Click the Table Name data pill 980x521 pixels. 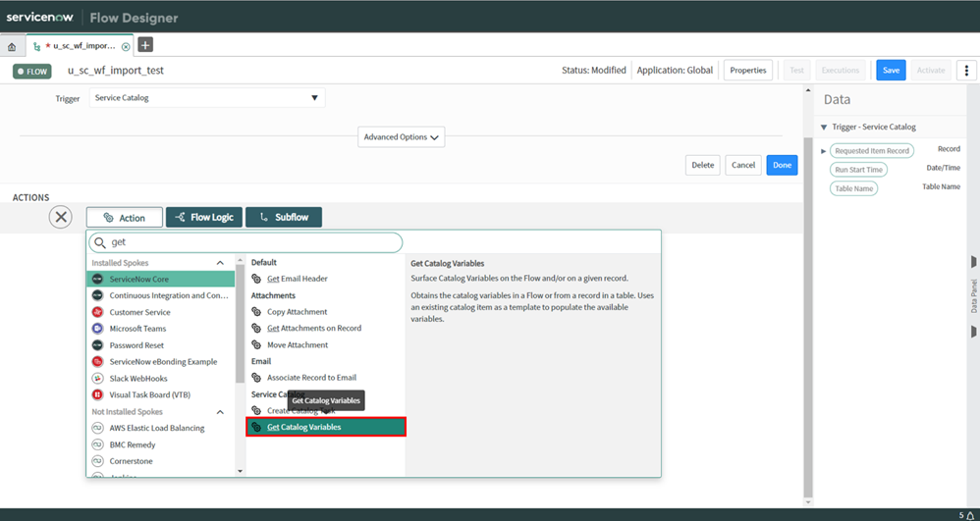853,188
